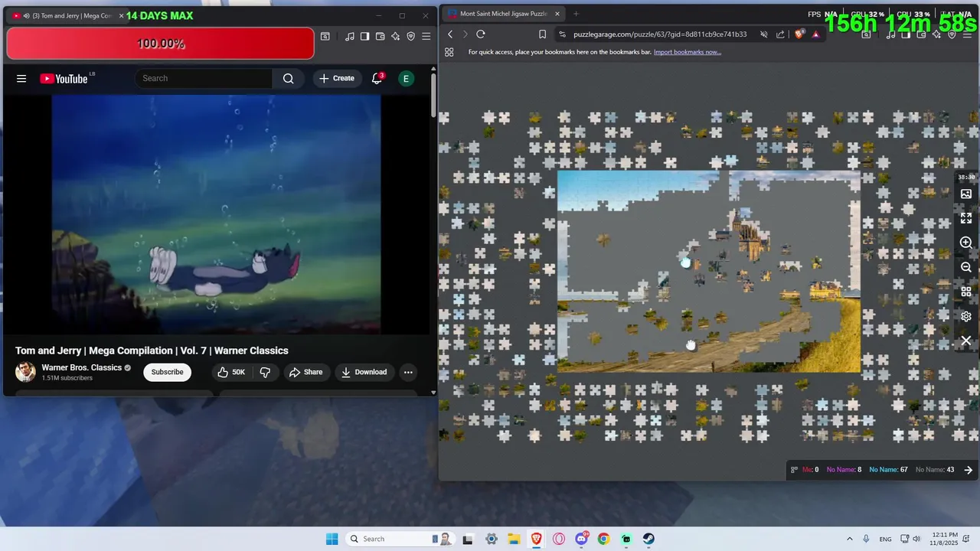
Task: Click the Me: 0 score entry
Action: tap(810, 470)
